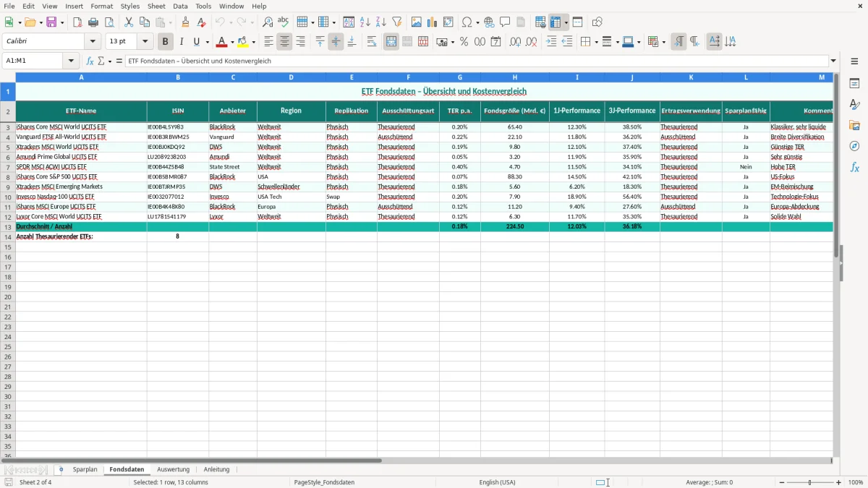
Task: Open the sidebar Properties panel icon
Action: click(854, 84)
